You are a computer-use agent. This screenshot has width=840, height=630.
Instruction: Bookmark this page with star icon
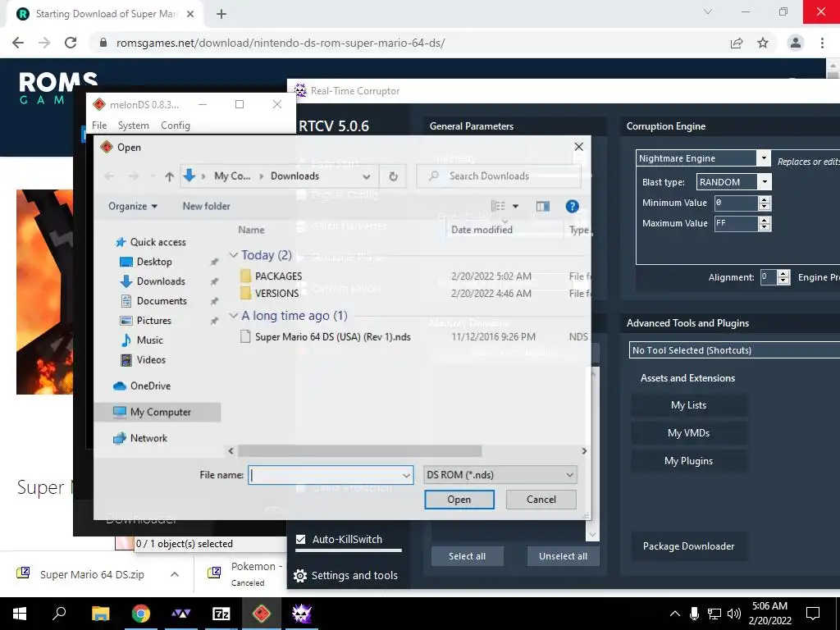763,43
